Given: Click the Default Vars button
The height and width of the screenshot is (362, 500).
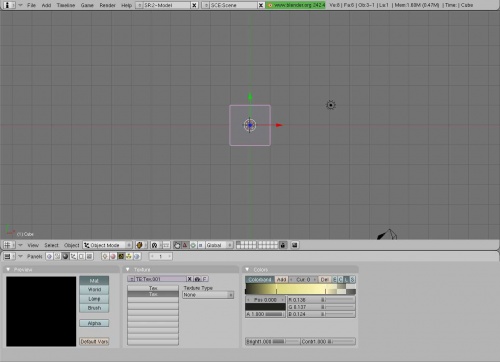Looking at the screenshot, I should pyautogui.click(x=94, y=341).
